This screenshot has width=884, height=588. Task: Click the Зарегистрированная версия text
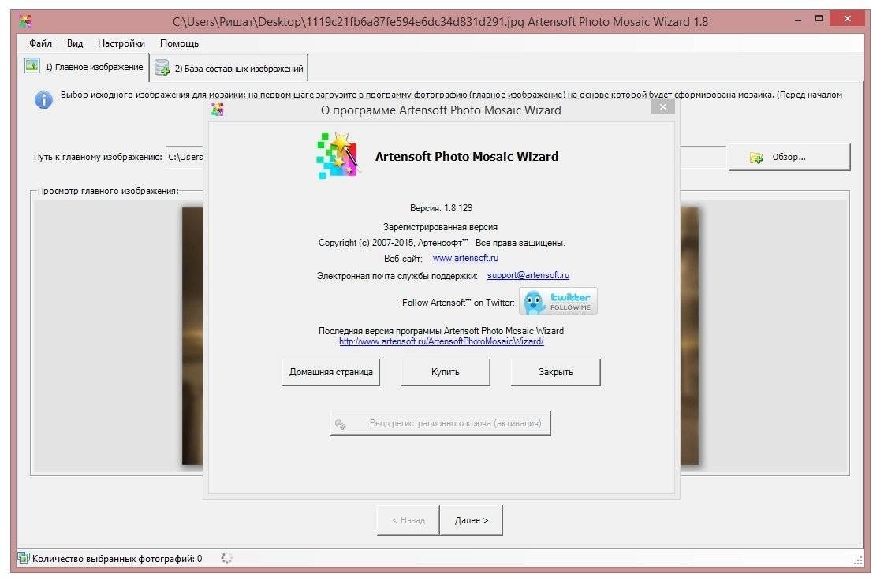point(440,227)
